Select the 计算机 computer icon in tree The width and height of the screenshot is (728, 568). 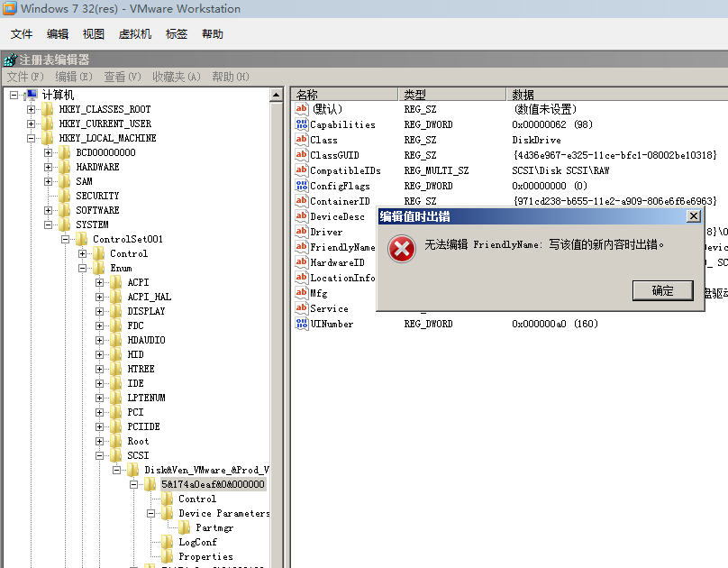click(x=32, y=95)
